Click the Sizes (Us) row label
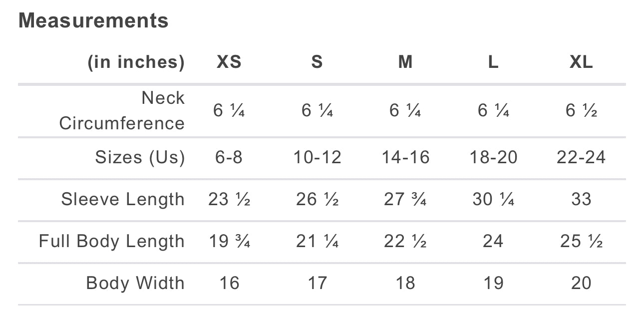Viewport: 644px width, 309px height. pyautogui.click(x=140, y=157)
